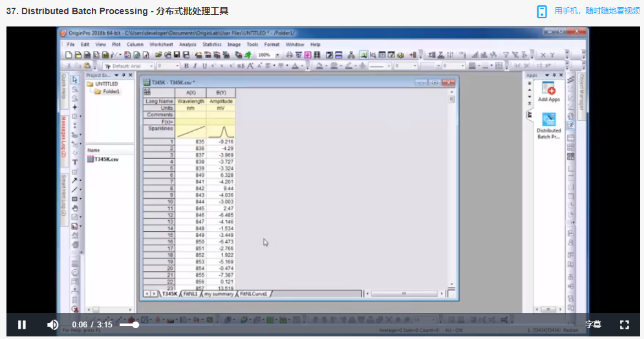
Task: Toggle Bold formatting
Action: click(x=186, y=66)
